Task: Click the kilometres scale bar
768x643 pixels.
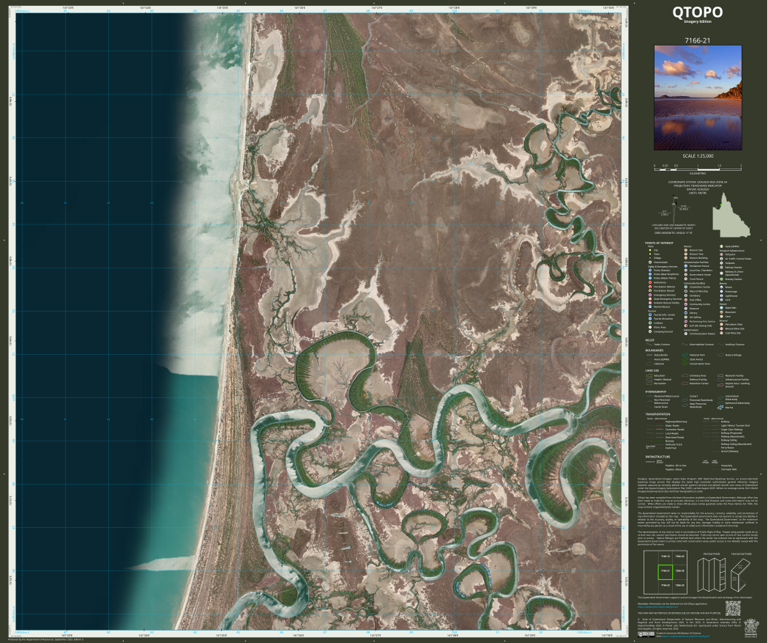Action: pyautogui.click(x=698, y=167)
